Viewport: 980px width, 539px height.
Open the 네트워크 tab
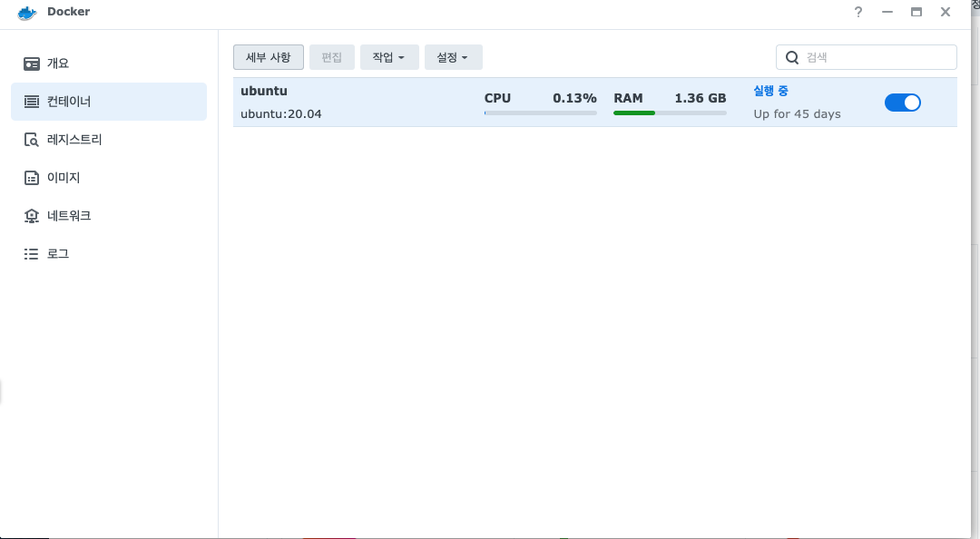point(109,216)
